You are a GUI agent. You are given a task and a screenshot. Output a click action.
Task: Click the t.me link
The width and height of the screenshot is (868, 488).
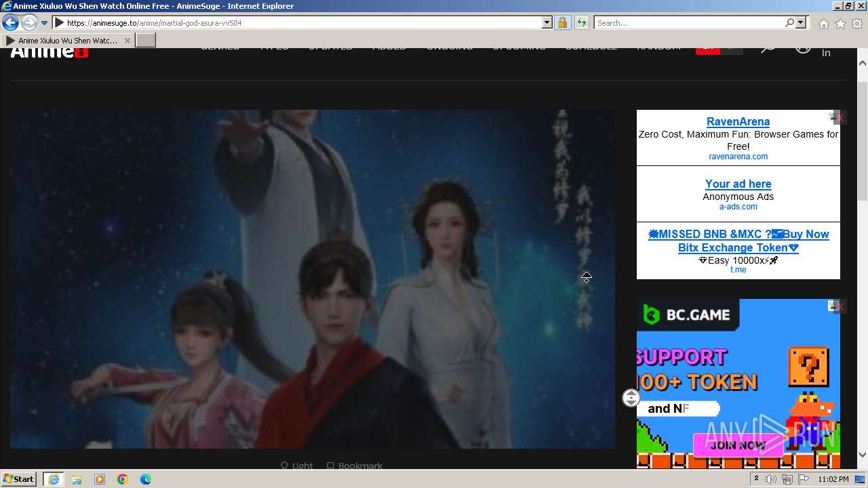(x=738, y=270)
